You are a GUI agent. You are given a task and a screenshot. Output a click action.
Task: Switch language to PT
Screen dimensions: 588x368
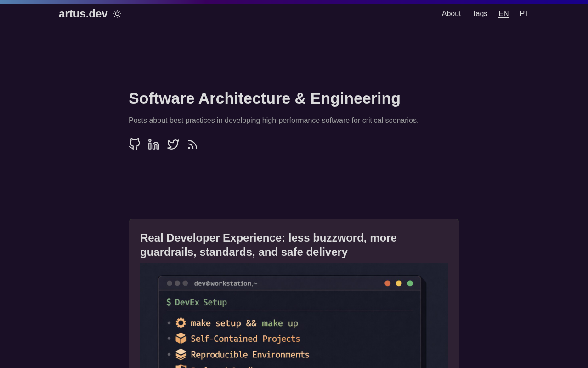524,14
